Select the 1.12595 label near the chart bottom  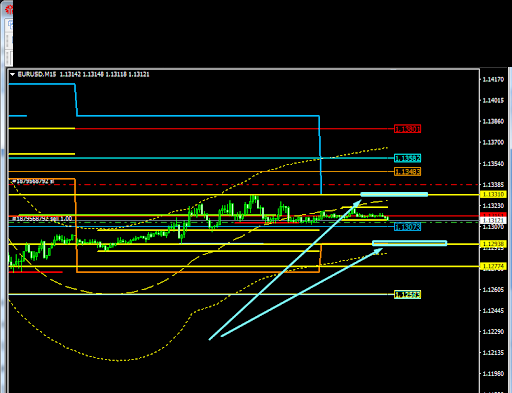(407, 294)
